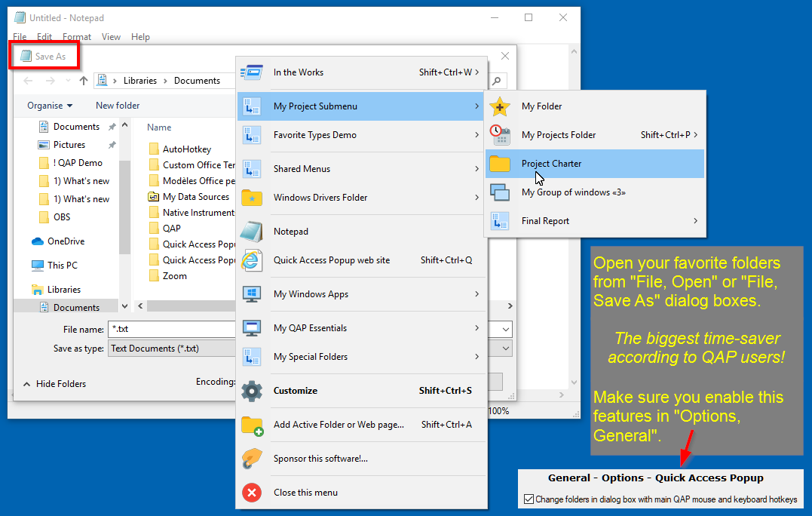The height and width of the screenshot is (516, 812).
Task: Open the Save as type combo box
Action: pyautogui.click(x=310, y=349)
